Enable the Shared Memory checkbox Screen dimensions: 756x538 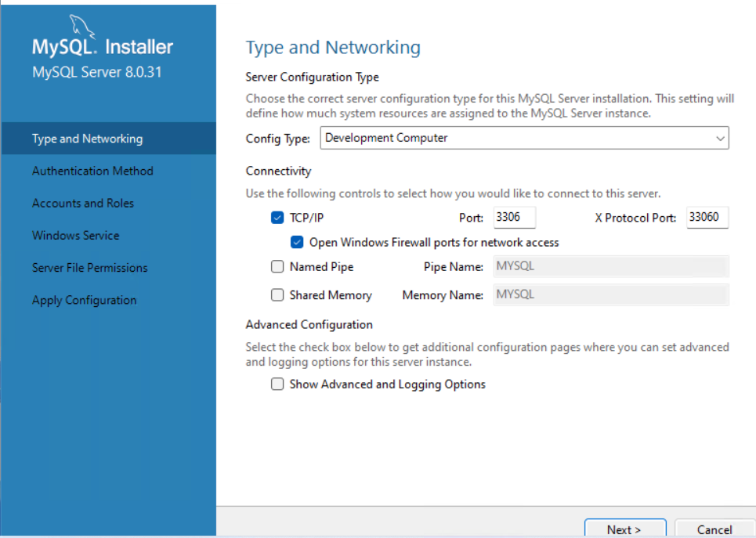277,295
